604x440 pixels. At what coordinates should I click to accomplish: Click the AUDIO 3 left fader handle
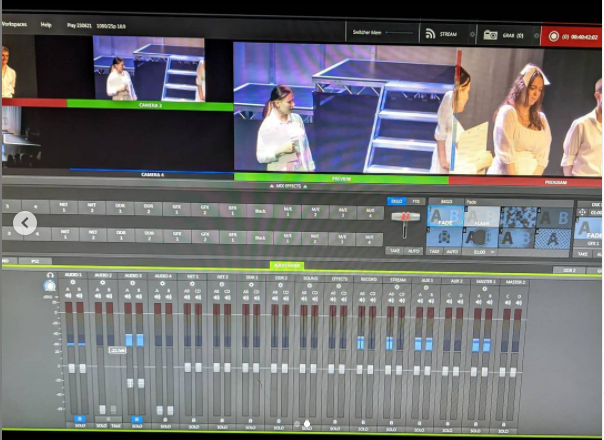[130, 383]
